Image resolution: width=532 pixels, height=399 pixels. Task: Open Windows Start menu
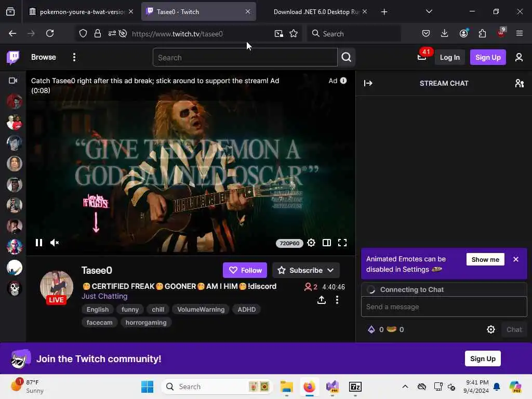[147, 387]
